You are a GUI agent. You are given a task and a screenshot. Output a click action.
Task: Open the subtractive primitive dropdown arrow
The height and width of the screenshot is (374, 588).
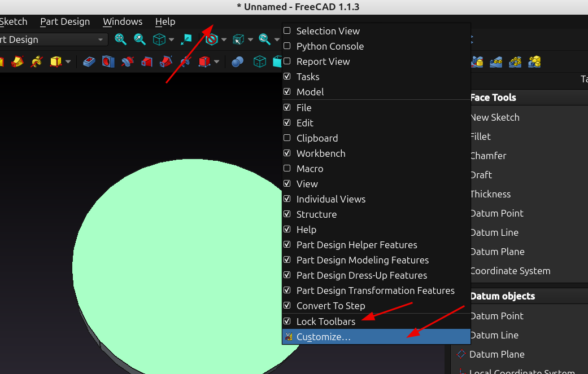216,62
